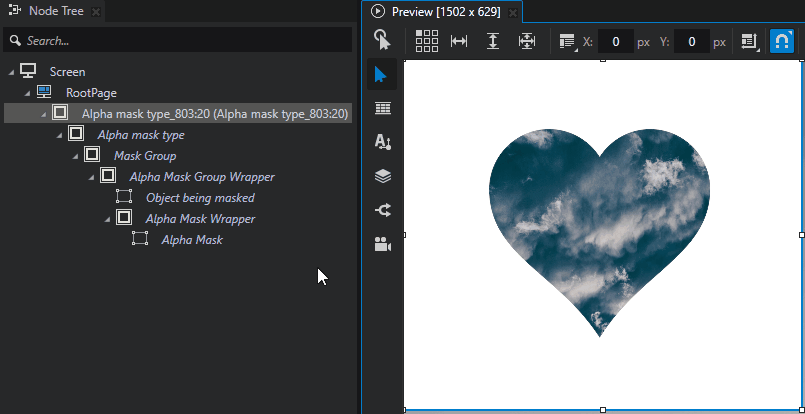This screenshot has height=414, width=805.
Task: Collapse the Mask Group node
Action: coord(75,156)
